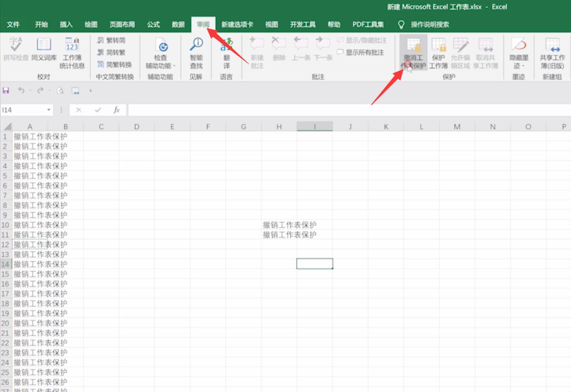This screenshot has height=392, width=571.
Task: Click the 翻译 translate icon
Action: click(x=227, y=45)
